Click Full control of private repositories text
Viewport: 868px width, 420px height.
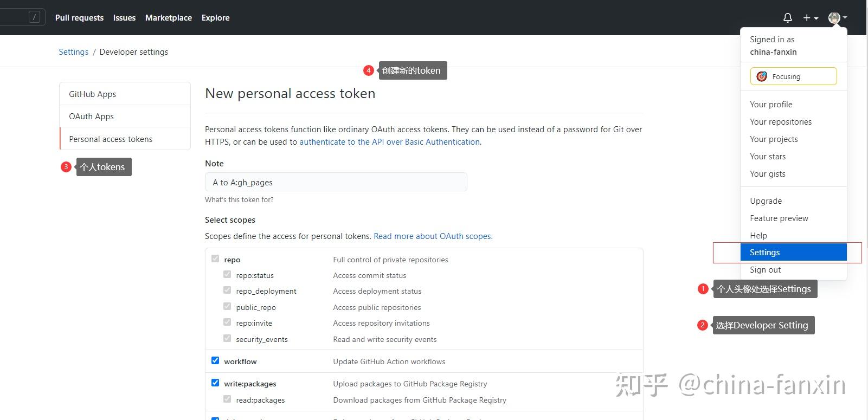click(390, 260)
